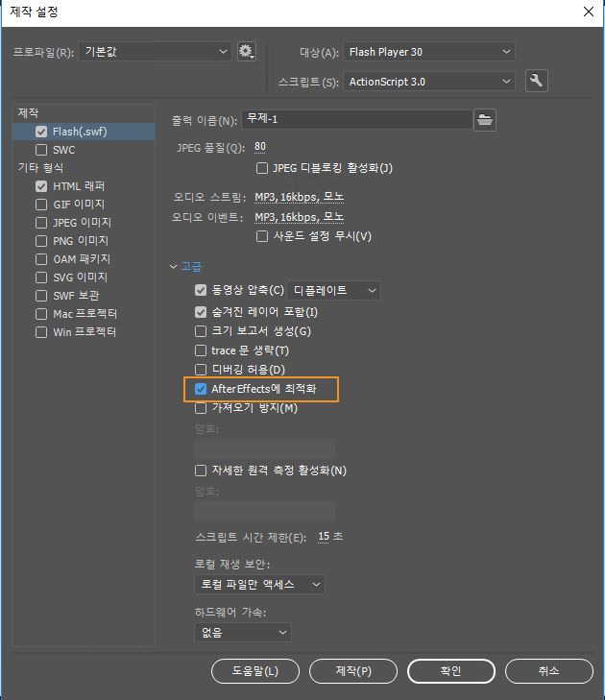The height and width of the screenshot is (700, 605).
Task: Enable Win 프로젝터 checkbox
Action: (x=41, y=332)
